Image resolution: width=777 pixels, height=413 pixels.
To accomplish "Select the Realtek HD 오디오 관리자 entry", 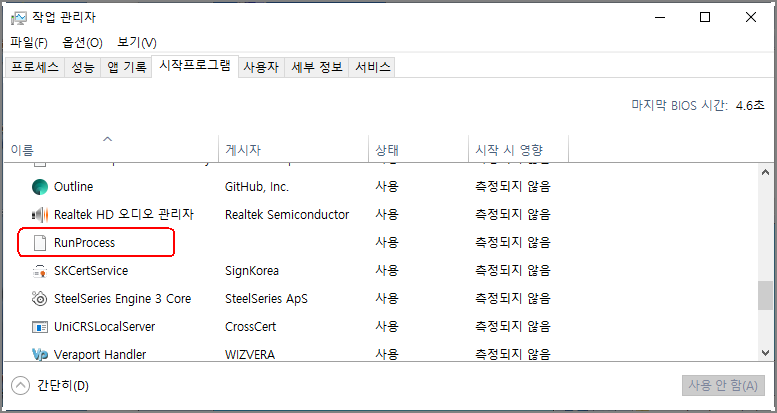I will click(x=124, y=215).
